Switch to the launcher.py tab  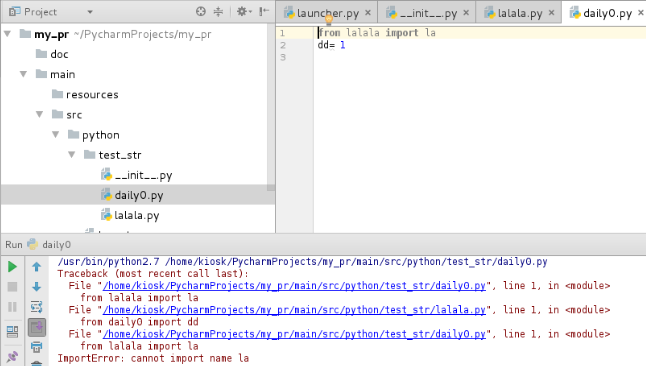[x=328, y=13]
